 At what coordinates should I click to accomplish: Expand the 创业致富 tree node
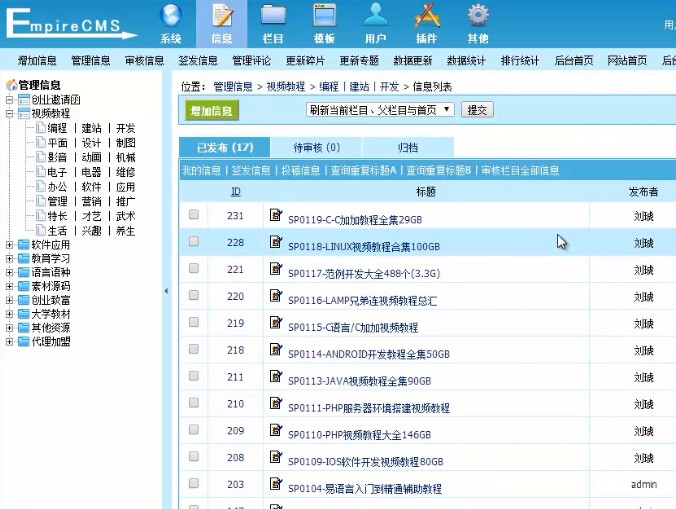click(9, 300)
